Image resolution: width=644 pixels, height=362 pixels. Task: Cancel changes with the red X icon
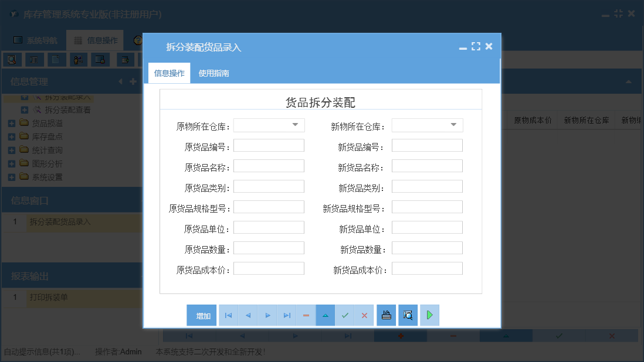tap(364, 315)
